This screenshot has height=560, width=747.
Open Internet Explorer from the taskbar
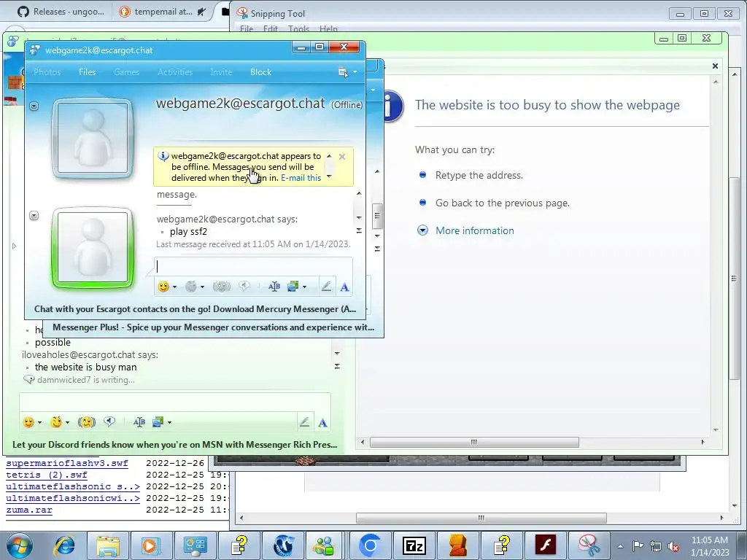[x=64, y=545]
